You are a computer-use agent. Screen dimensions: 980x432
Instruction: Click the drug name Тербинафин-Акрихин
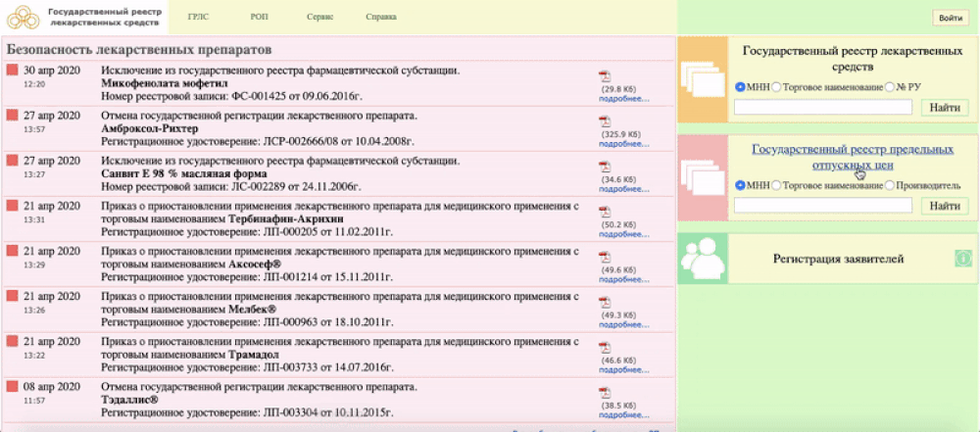[286, 219]
